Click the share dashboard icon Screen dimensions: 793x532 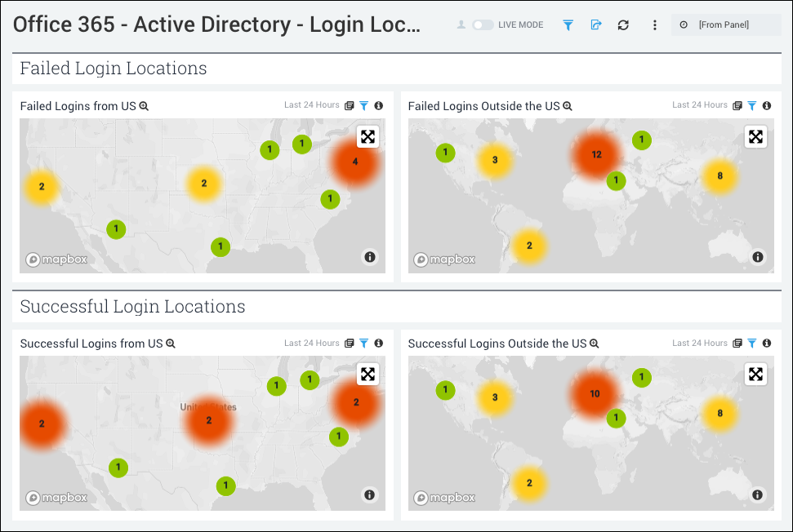[x=595, y=24]
